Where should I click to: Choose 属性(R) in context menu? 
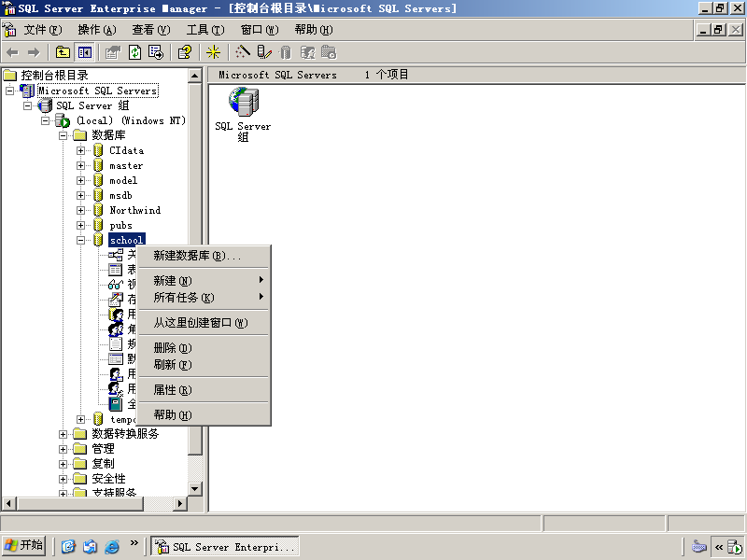pyautogui.click(x=204, y=390)
